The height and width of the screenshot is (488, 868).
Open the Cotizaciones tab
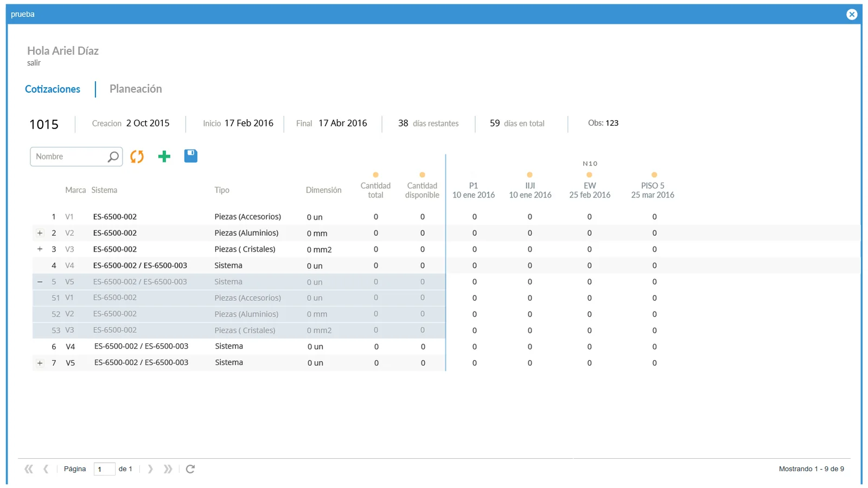point(53,89)
